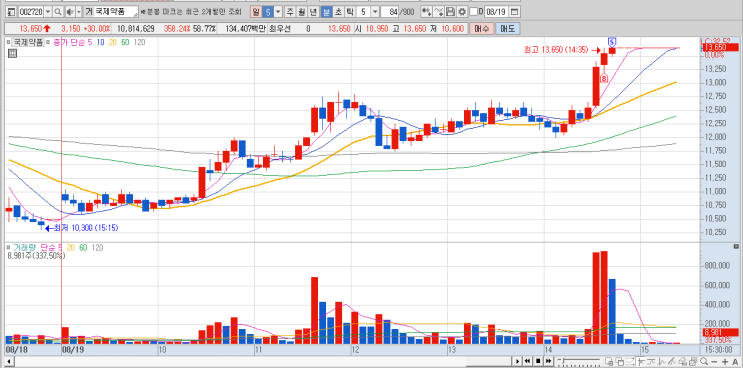Open the dropdown next to the speaker icon
Image resolution: width=743 pixels, height=368 pixels.
79,11
